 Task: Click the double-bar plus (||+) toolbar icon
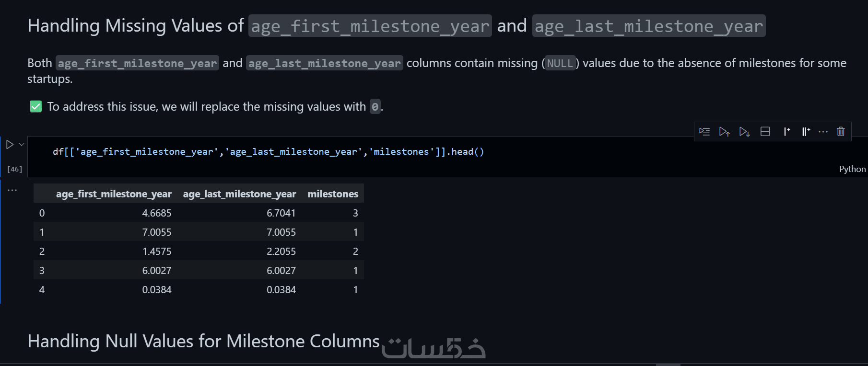point(806,131)
